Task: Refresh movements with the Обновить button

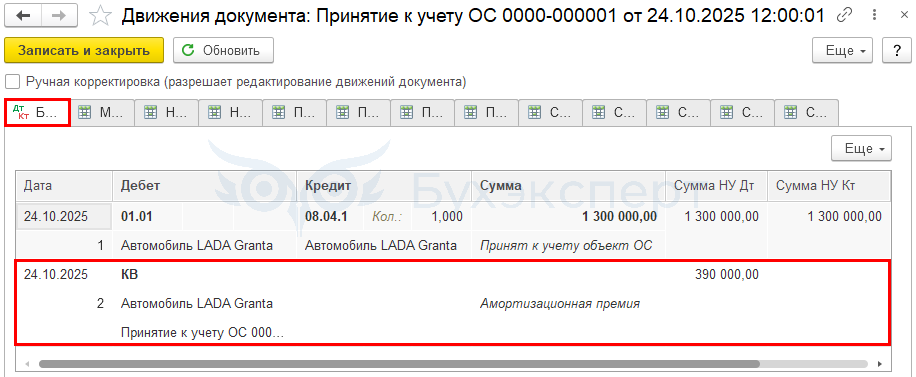Action: [x=223, y=50]
